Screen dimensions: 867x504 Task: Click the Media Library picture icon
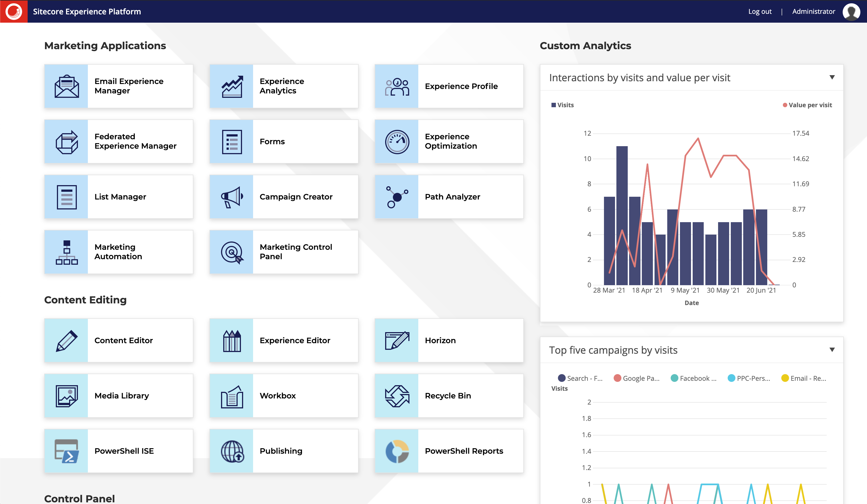click(x=66, y=396)
